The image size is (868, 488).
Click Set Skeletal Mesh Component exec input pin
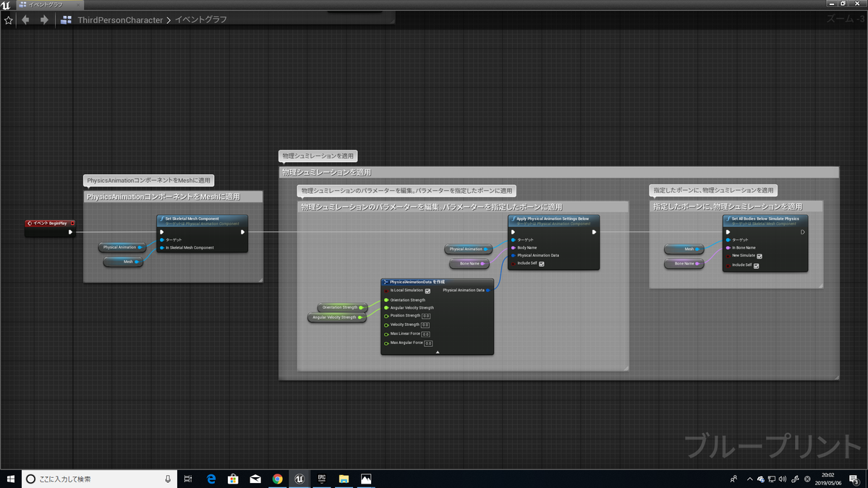pyautogui.click(x=162, y=232)
